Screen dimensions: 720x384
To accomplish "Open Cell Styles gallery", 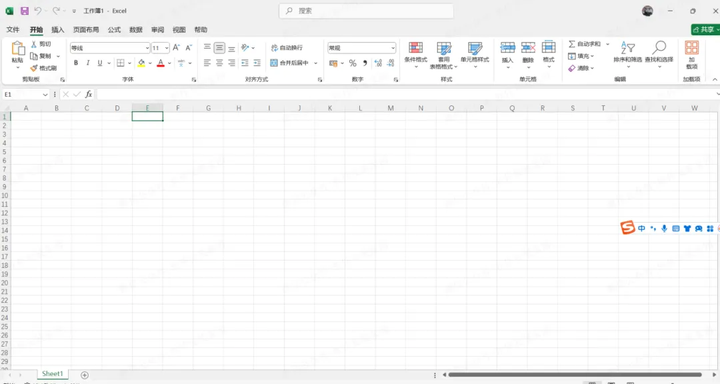I will [475, 55].
